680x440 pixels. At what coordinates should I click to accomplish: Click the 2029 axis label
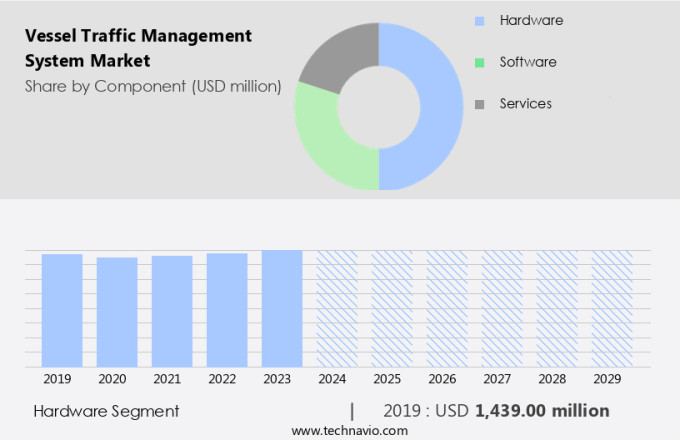(608, 379)
